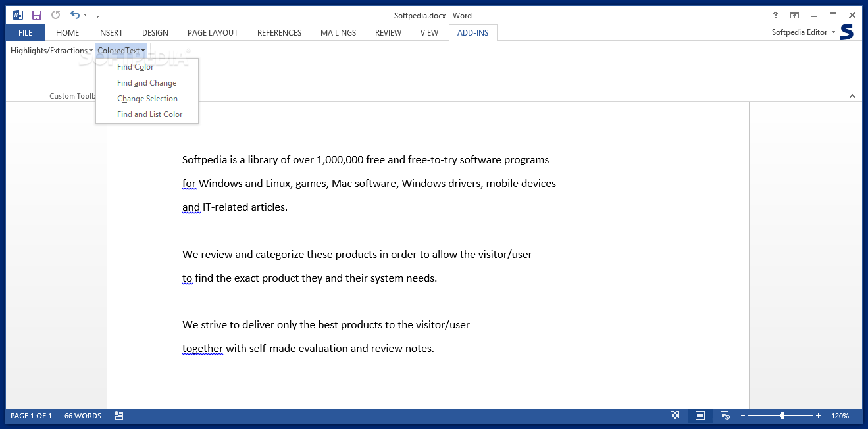
Task: Switch to the DESIGN ribbon tab
Action: 155,32
